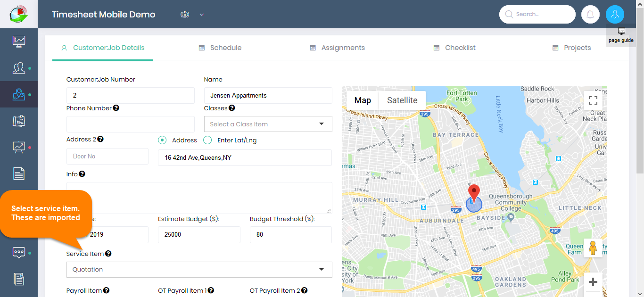Select the Enter Lat/Lng radio button
Screen dimensions: 644x297
pos(207,140)
